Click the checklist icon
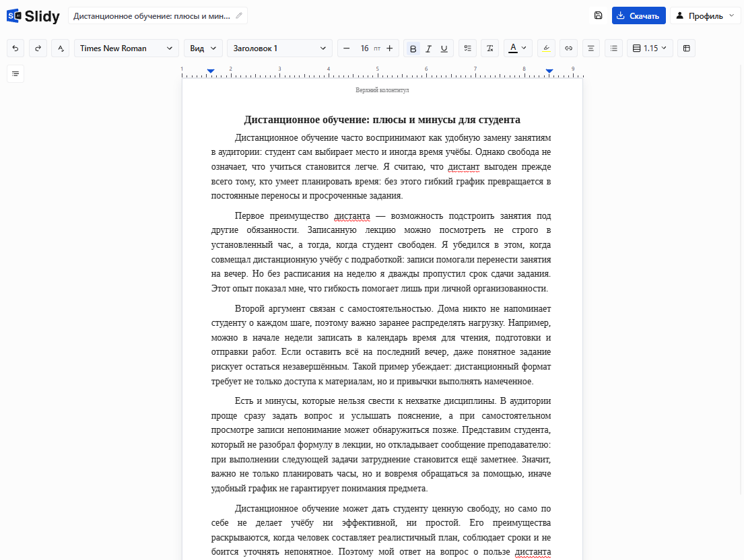The image size is (744, 560). tap(468, 48)
